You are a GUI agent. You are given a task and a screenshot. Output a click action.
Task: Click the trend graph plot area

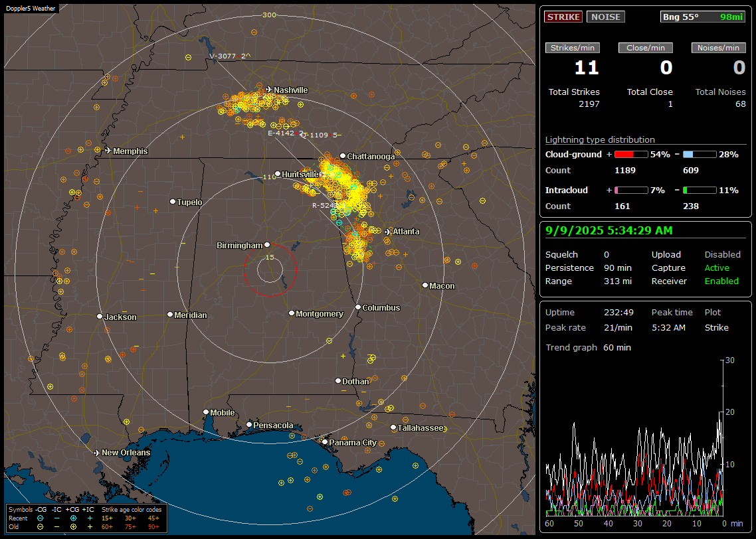point(634,438)
